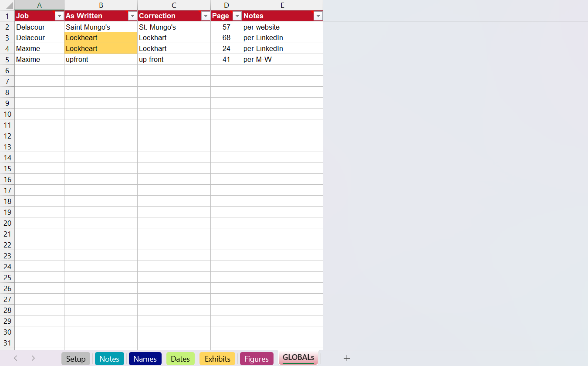Select row 12 header

pyautogui.click(x=7, y=136)
